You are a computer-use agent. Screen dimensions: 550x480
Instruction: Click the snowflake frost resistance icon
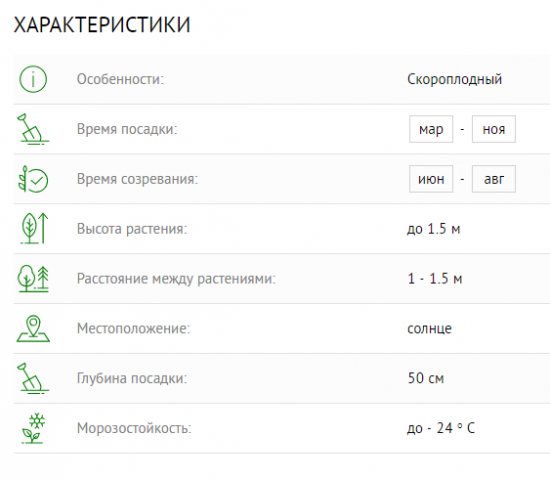pos(33,428)
